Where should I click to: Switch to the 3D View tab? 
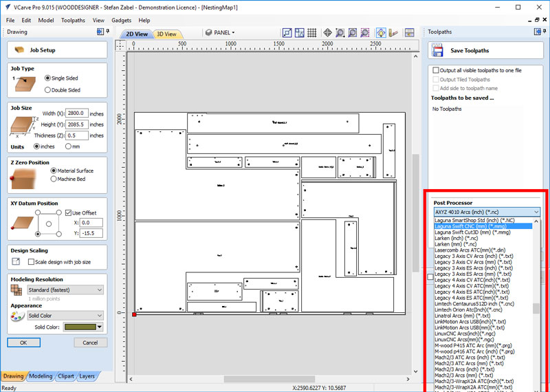[x=166, y=34]
